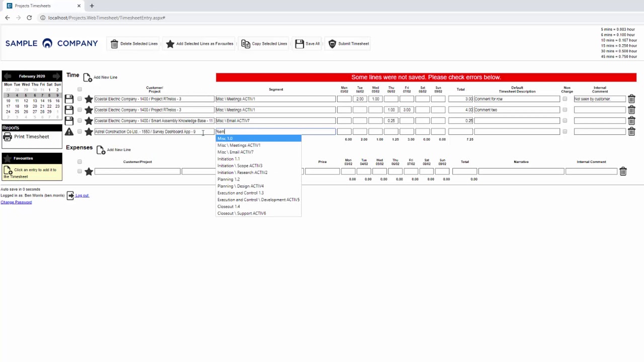Click the 'Comment for row' description field
The height and width of the screenshot is (362, 644).
pyautogui.click(x=517, y=99)
